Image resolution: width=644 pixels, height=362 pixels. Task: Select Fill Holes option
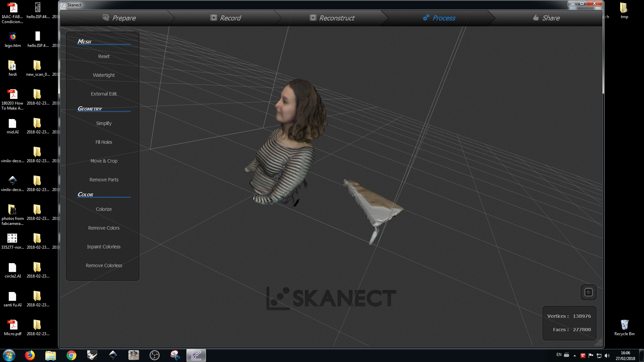104,142
